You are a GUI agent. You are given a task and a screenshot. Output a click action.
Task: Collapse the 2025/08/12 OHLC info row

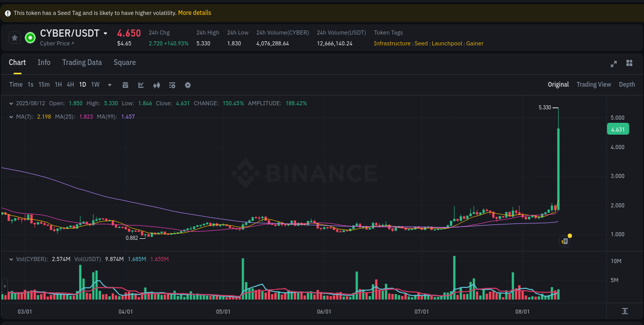click(11, 103)
